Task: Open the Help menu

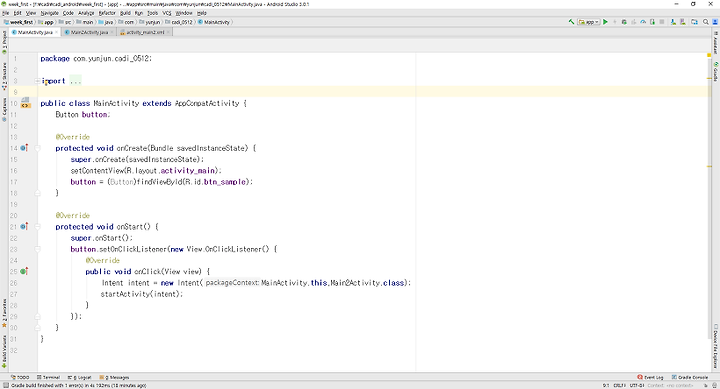Action: click(x=202, y=13)
